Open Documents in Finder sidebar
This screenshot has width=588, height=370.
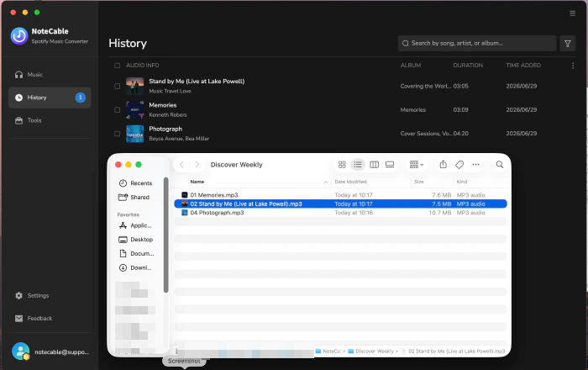coord(136,254)
